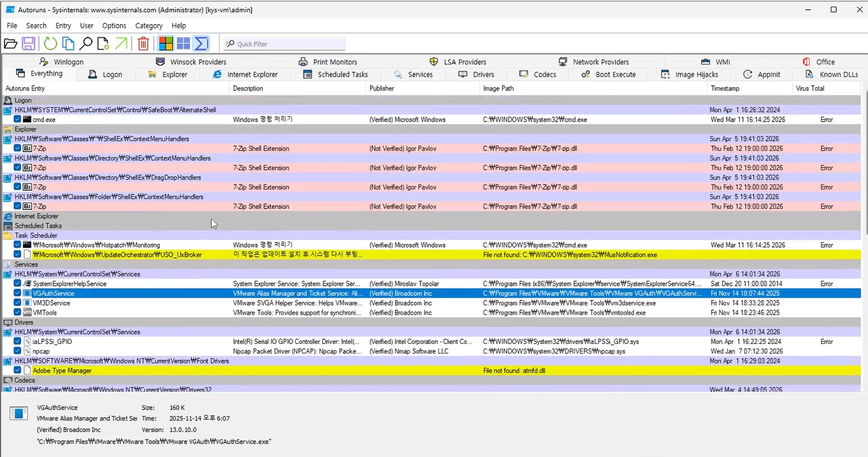Sort by the Description column header
The width and height of the screenshot is (868, 457).
click(298, 88)
